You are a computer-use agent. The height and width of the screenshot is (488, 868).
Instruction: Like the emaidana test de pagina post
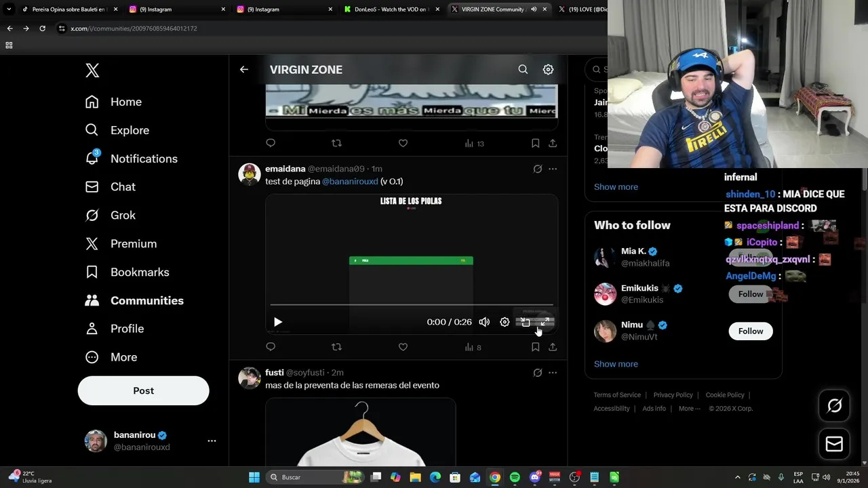[x=403, y=347]
